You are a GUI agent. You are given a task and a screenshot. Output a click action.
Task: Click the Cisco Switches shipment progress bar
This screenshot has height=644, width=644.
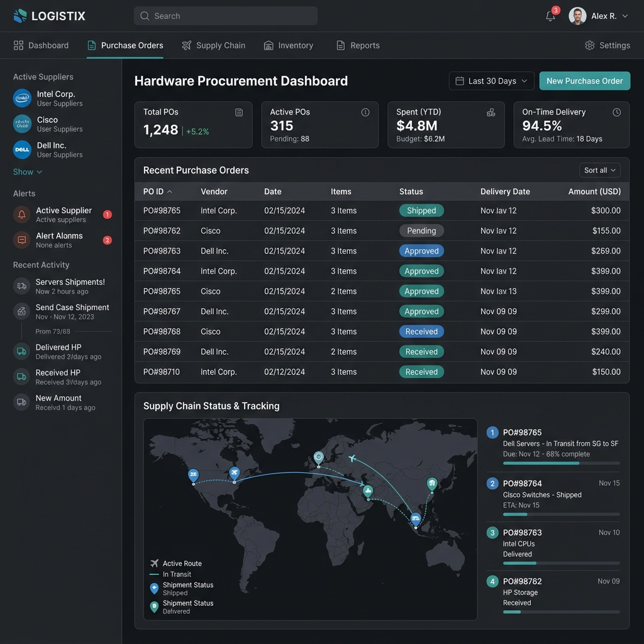click(561, 514)
